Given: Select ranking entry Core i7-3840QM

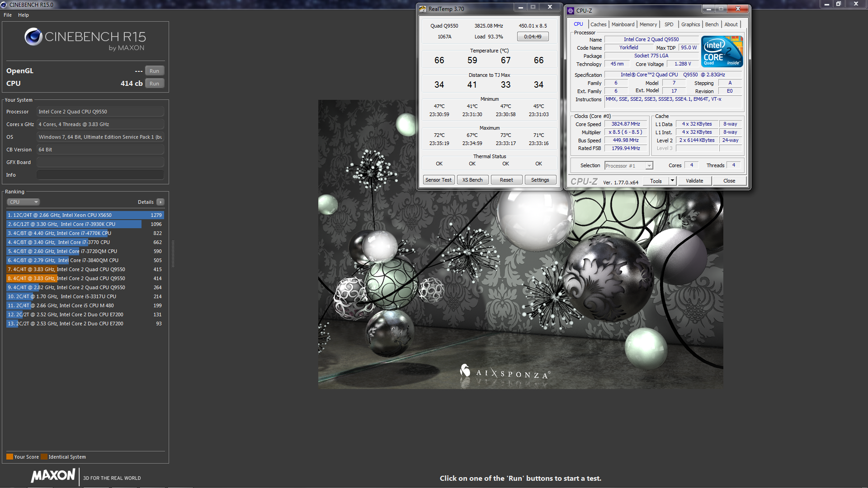Looking at the screenshot, I should (85, 260).
